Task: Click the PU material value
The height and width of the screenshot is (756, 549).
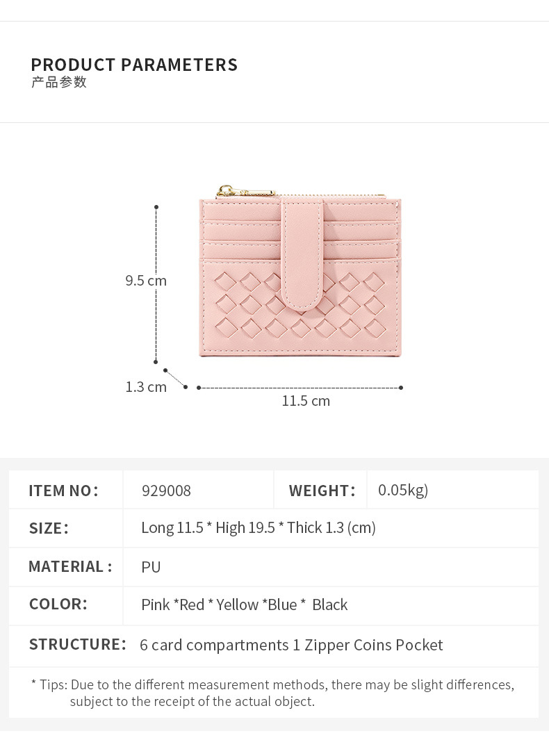Action: coord(151,567)
